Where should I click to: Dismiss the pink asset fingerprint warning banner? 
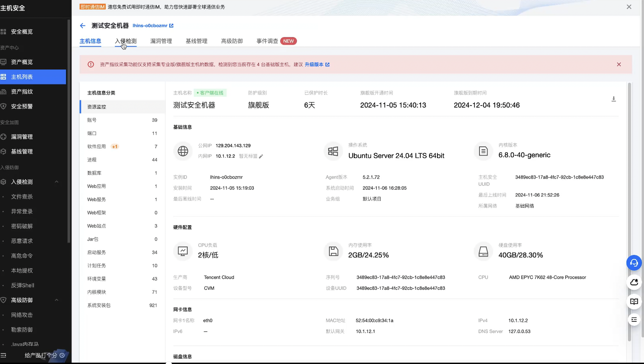pos(619,65)
